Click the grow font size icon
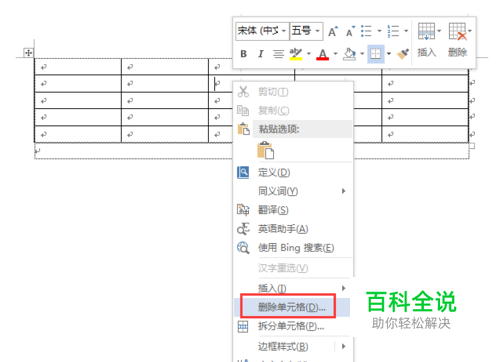Image resolution: width=500 pixels, height=362 pixels. pyautogui.click(x=333, y=31)
